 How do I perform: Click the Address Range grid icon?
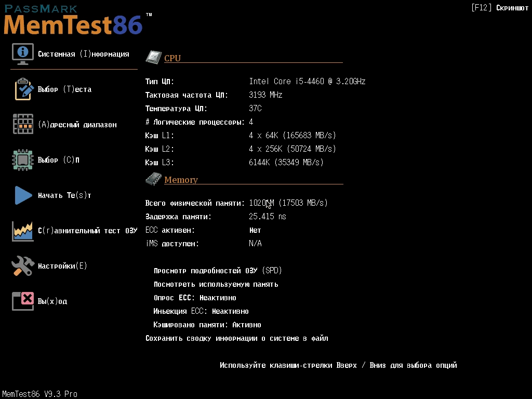tap(23, 124)
